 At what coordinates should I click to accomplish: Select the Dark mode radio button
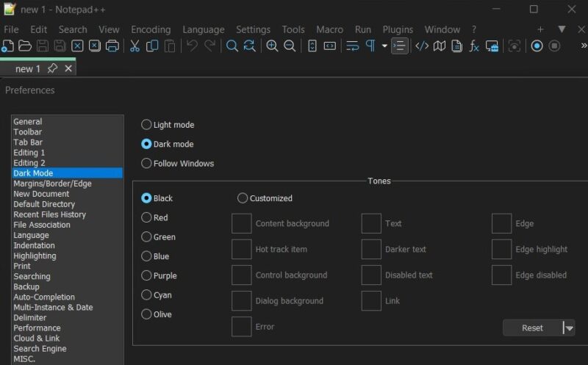146,144
